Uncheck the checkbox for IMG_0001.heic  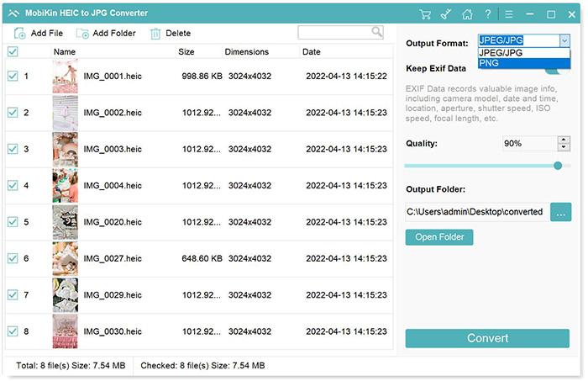pos(13,77)
